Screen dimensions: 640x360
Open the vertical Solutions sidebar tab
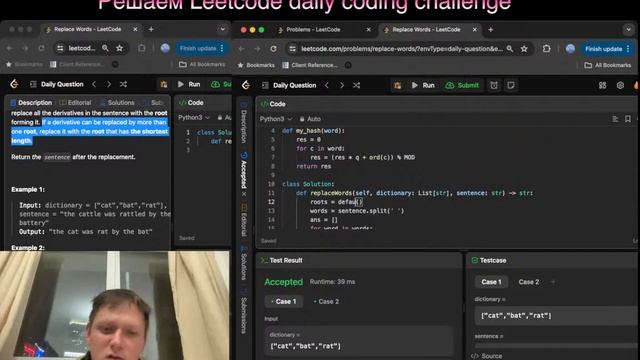(244, 263)
